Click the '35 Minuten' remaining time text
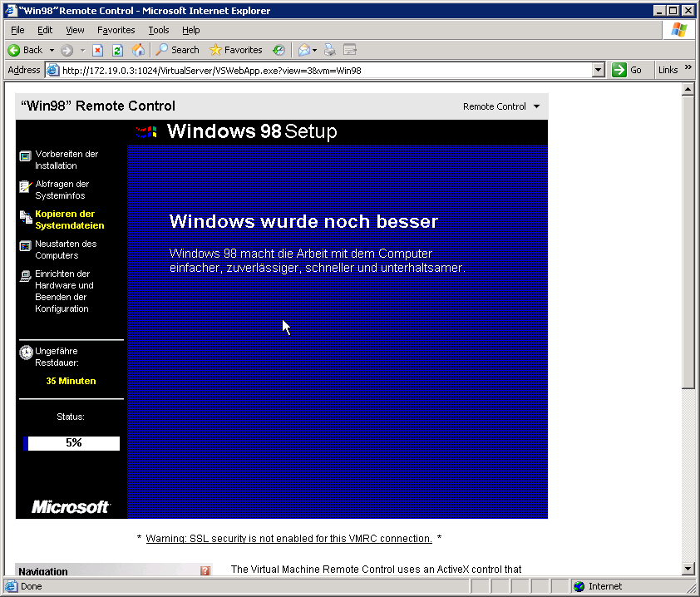The image size is (700, 597). coord(71,381)
